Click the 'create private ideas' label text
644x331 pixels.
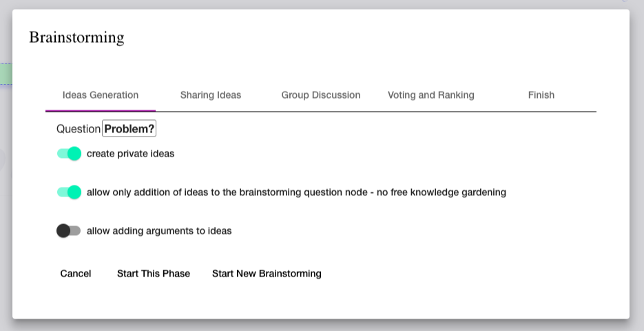coord(130,154)
